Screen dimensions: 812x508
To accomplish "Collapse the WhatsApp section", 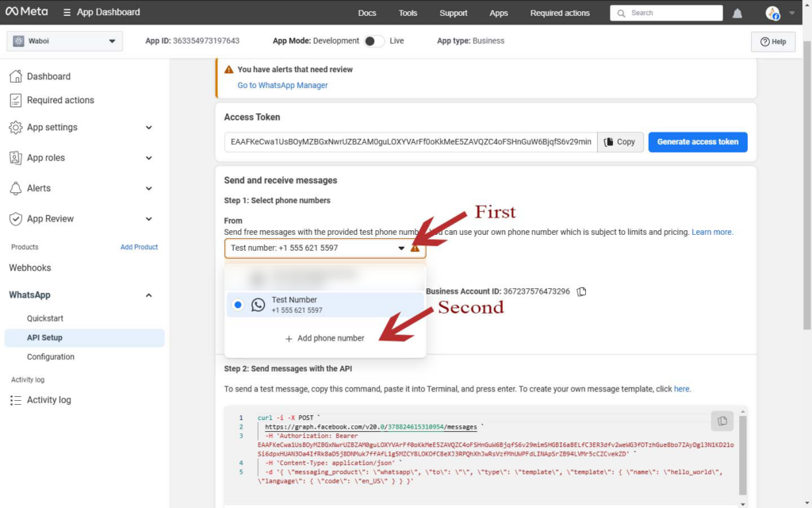I will [148, 295].
